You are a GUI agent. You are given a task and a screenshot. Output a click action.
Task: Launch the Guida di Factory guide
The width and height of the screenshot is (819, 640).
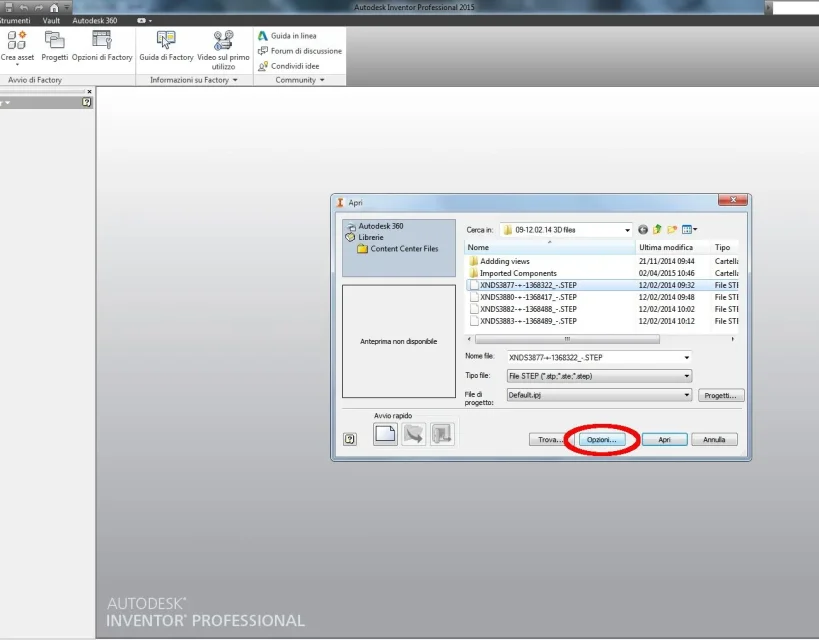click(x=166, y=46)
